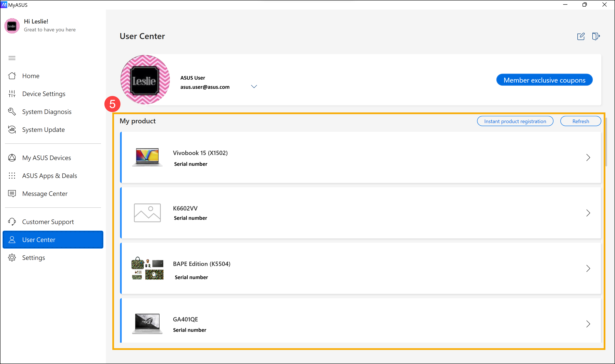Click the product list scrollbar
This screenshot has width=615, height=364.
click(606, 142)
